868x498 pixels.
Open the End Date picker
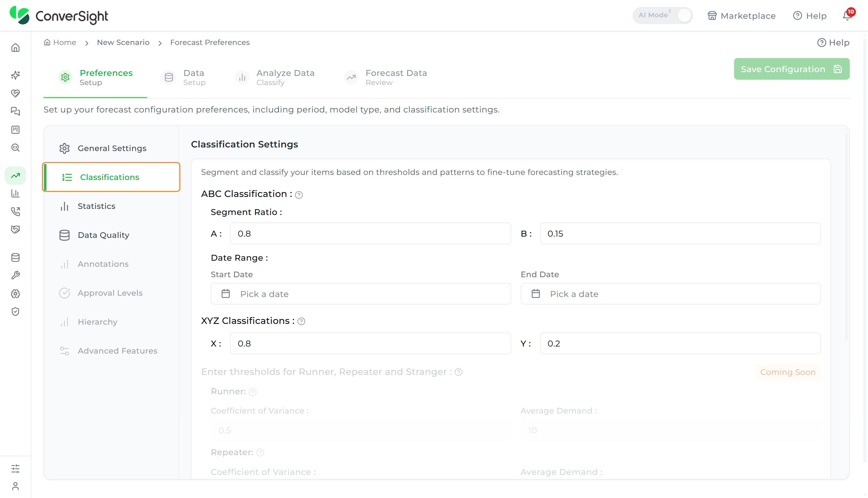coord(670,294)
